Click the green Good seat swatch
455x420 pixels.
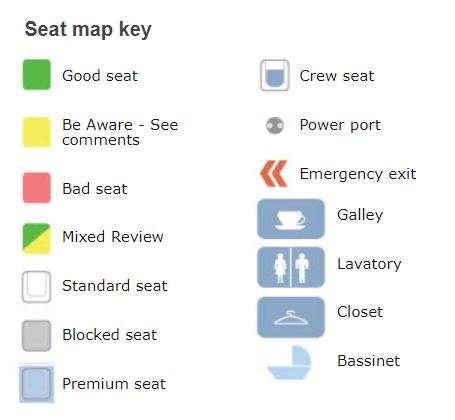(37, 75)
